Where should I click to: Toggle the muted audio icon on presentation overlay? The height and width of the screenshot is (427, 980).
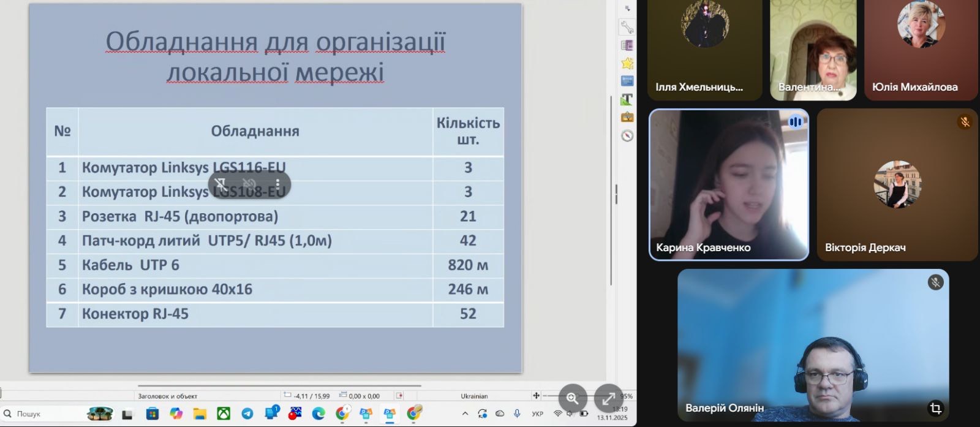tap(249, 184)
